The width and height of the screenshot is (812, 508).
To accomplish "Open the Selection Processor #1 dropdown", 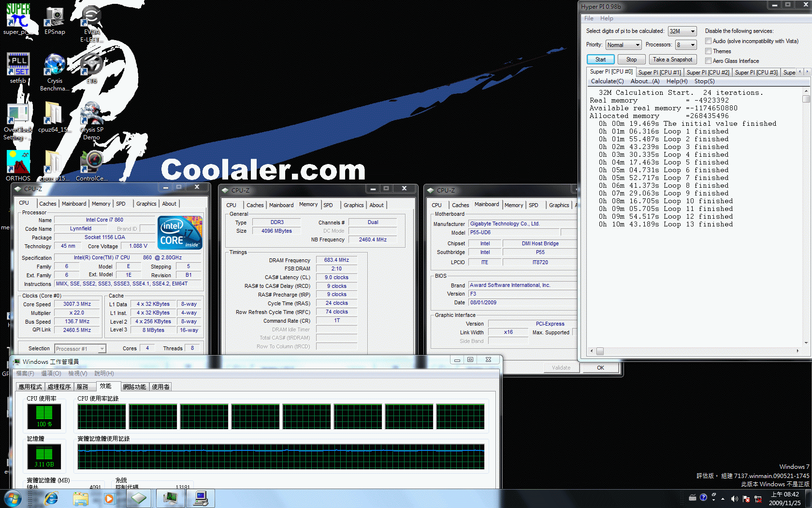I will click(80, 349).
